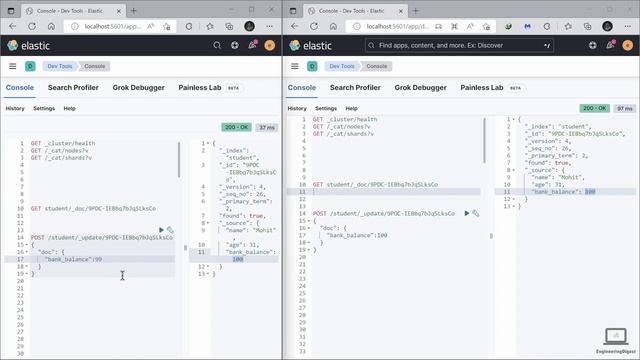Open user avatar menu in left window
The image size is (640, 360).
270,45
